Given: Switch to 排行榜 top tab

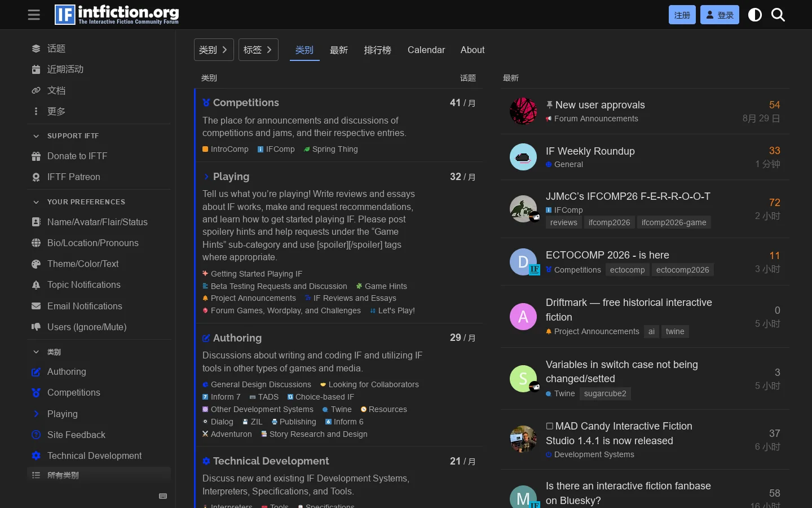Looking at the screenshot, I should point(378,50).
